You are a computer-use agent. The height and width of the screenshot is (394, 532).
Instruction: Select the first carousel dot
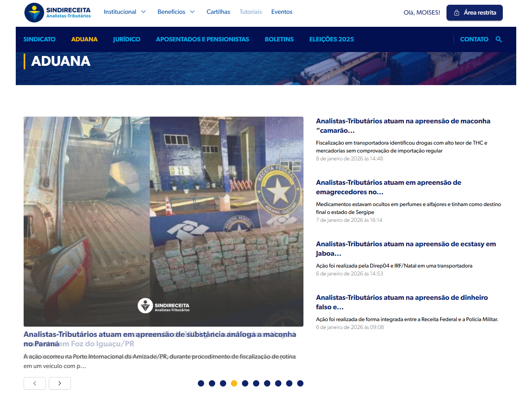click(201, 383)
